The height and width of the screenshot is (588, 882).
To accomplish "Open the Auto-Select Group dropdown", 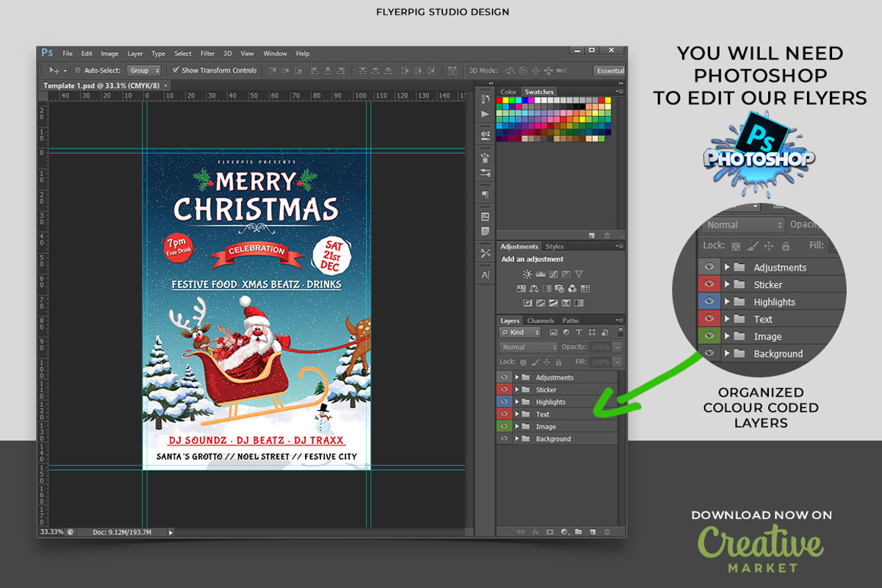I will (144, 71).
